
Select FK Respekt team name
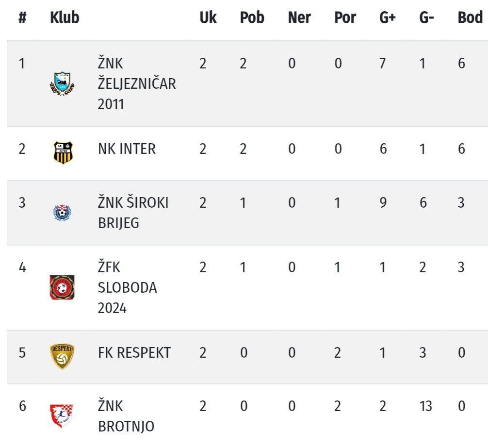[134, 352]
